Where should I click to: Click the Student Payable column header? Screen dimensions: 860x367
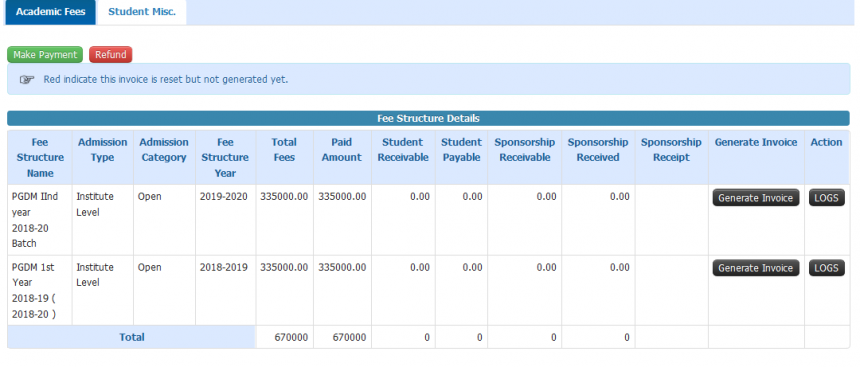pos(461,157)
